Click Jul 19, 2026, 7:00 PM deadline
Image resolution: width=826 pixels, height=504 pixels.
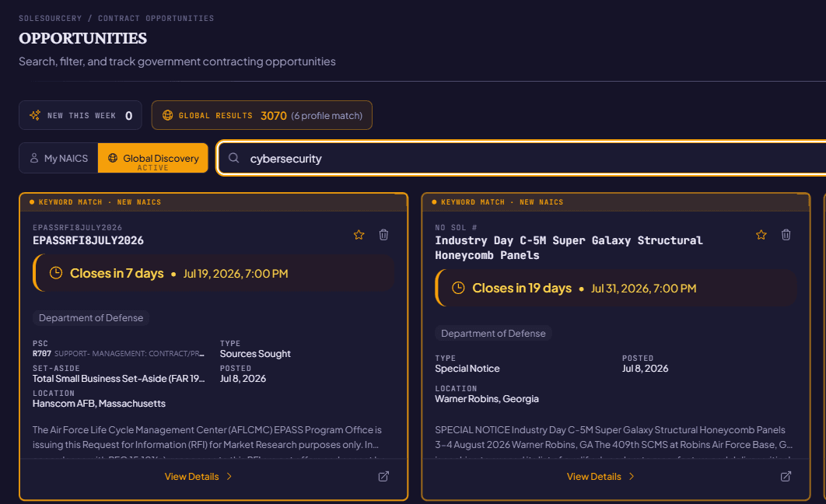point(236,274)
